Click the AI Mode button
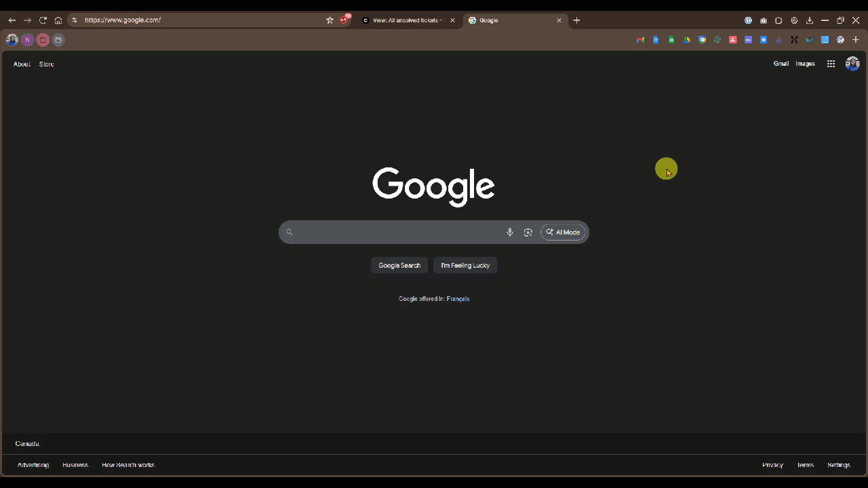 pyautogui.click(x=563, y=232)
